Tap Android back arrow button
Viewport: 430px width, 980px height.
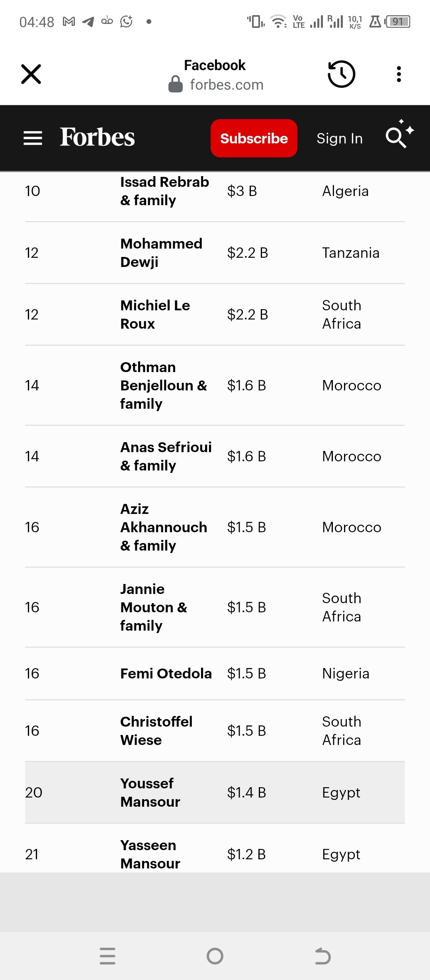tap(322, 956)
